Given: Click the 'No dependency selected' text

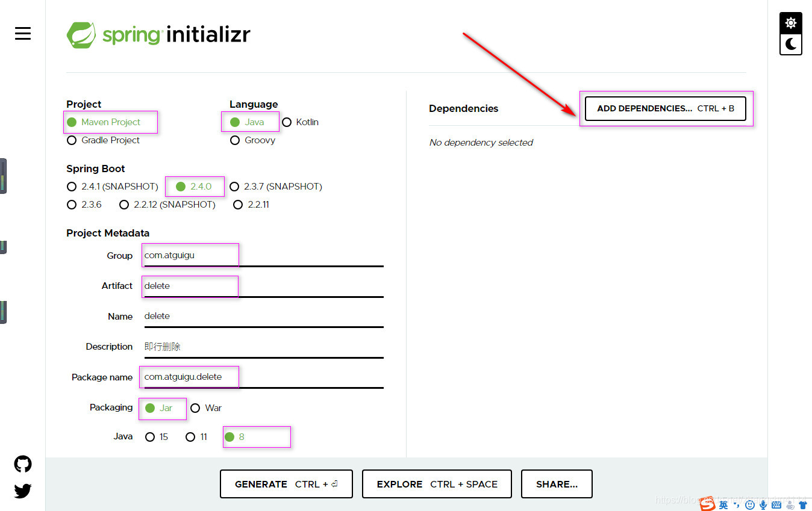Looking at the screenshot, I should click(x=481, y=143).
